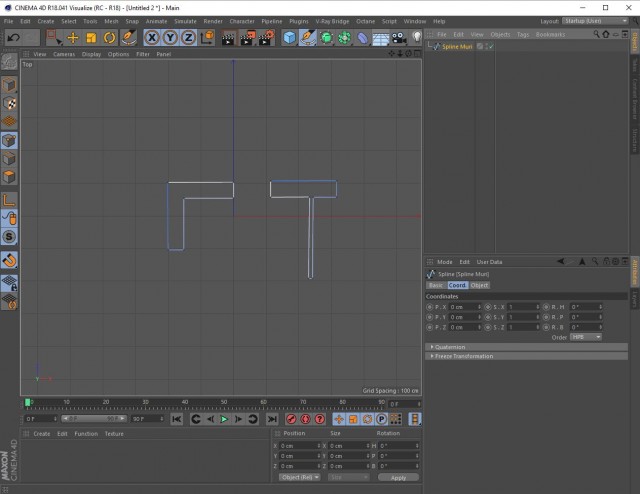Click Render View clapperboard icon

coord(229,38)
